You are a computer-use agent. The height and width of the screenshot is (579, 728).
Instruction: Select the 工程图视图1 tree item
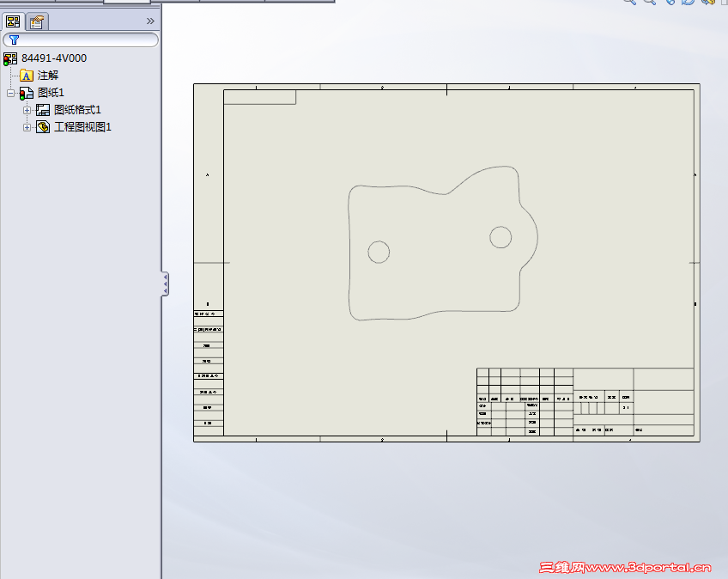[x=82, y=127]
